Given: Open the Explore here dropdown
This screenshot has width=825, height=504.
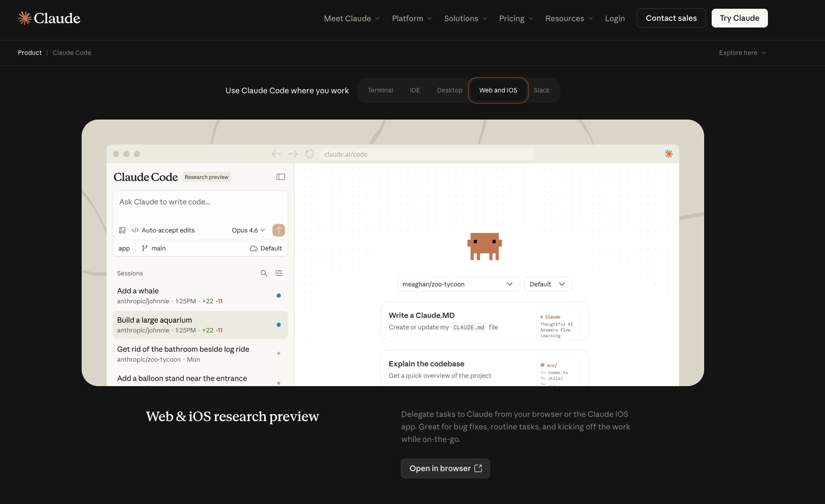Looking at the screenshot, I should (x=742, y=53).
